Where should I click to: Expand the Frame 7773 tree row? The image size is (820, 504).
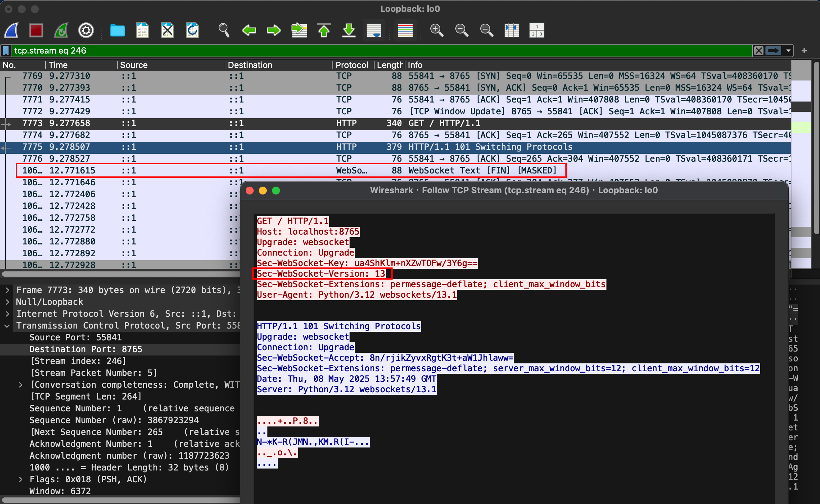7,290
